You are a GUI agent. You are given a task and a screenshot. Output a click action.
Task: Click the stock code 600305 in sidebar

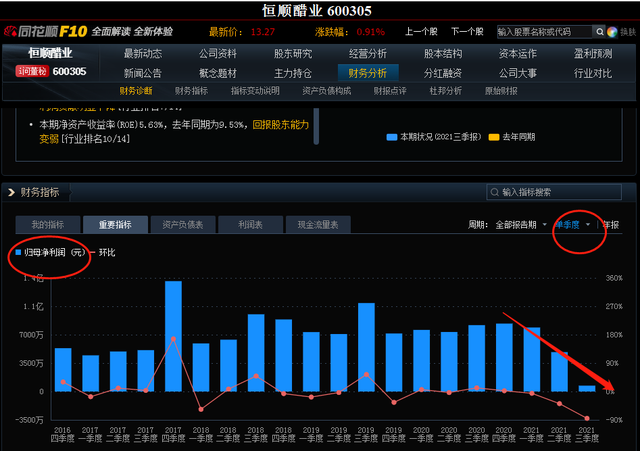click(69, 71)
